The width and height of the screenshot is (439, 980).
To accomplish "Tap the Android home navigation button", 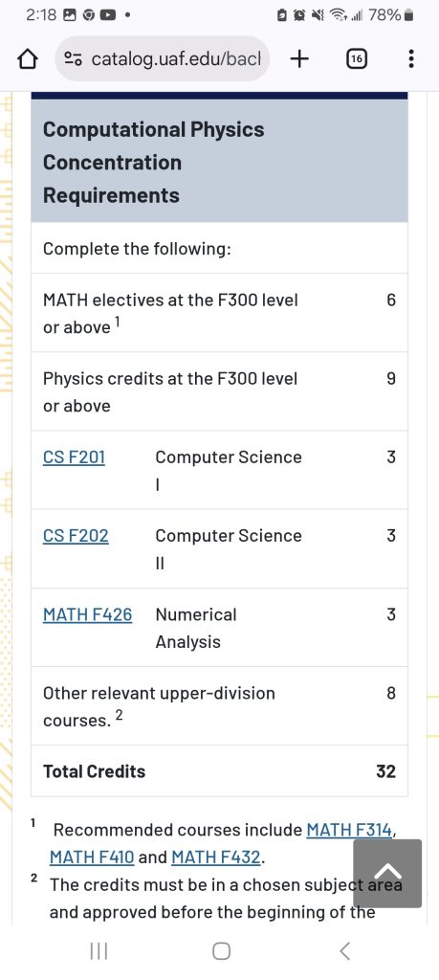I will click(x=221, y=951).
